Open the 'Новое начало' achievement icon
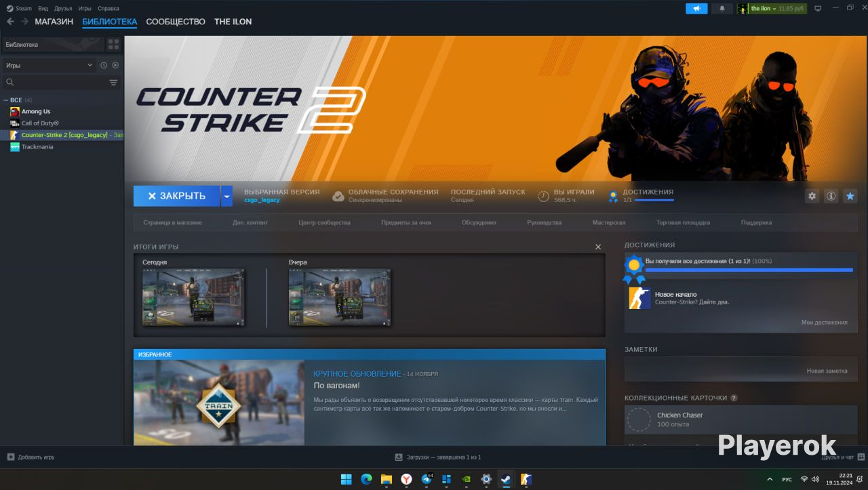The height and width of the screenshot is (490, 868). (639, 298)
